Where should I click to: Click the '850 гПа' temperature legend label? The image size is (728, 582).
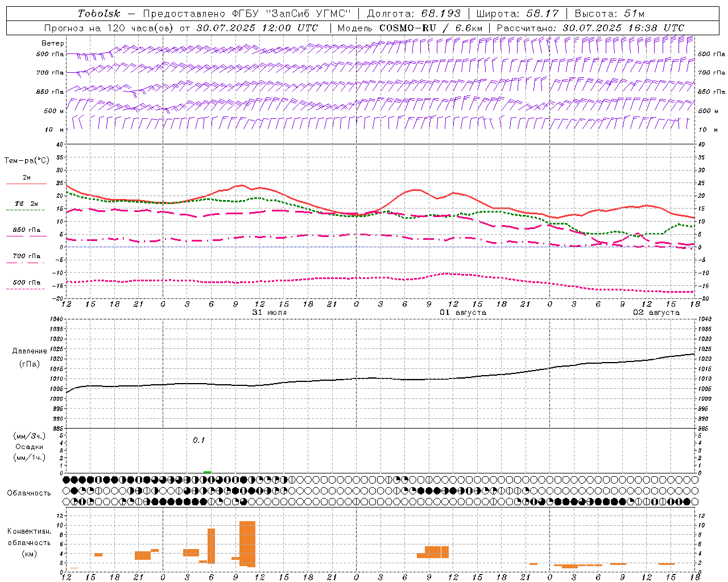[x=27, y=230]
